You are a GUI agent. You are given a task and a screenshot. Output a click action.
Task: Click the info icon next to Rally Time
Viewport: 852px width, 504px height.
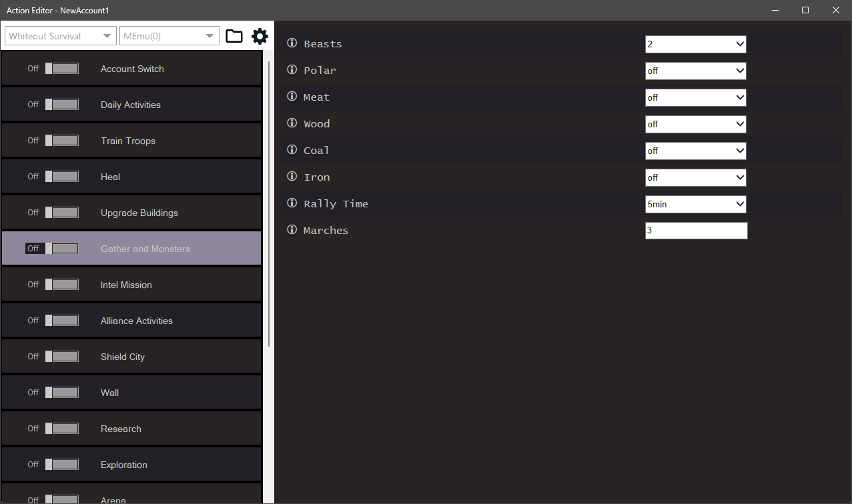292,203
